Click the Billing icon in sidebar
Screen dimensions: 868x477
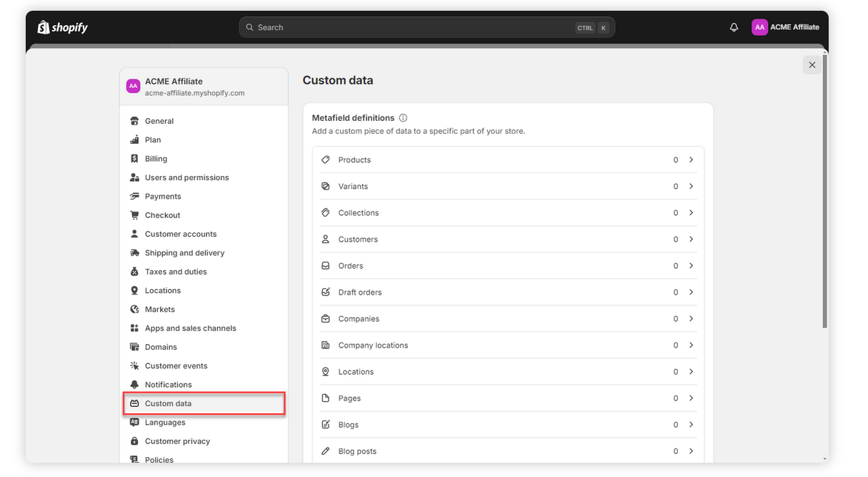pos(134,159)
